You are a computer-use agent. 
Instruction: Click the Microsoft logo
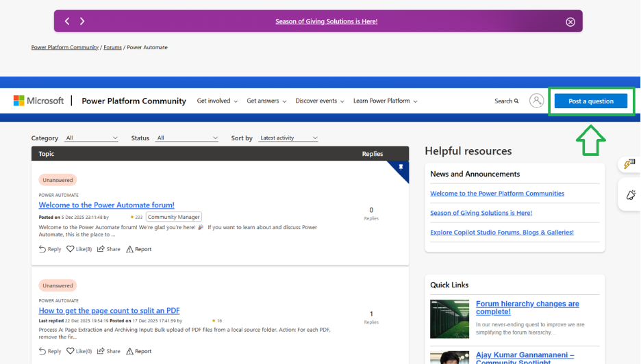[x=38, y=101]
